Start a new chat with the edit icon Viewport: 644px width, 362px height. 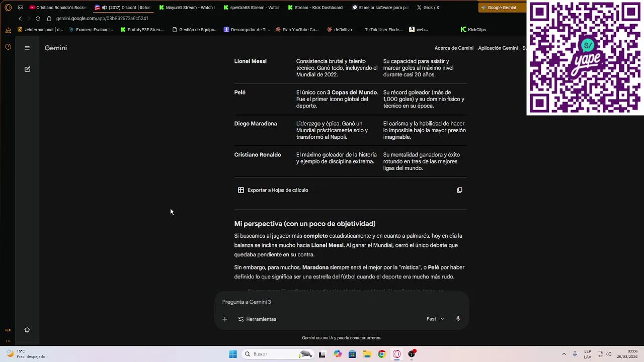tap(27, 69)
